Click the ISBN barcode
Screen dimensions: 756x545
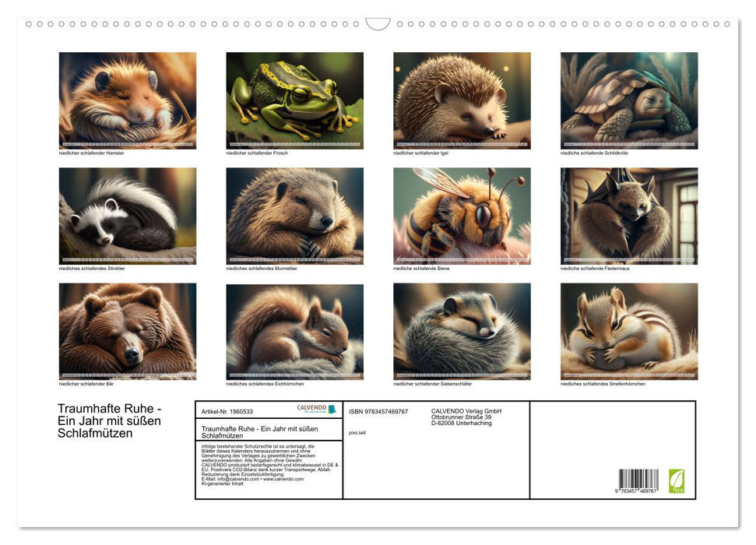638,480
